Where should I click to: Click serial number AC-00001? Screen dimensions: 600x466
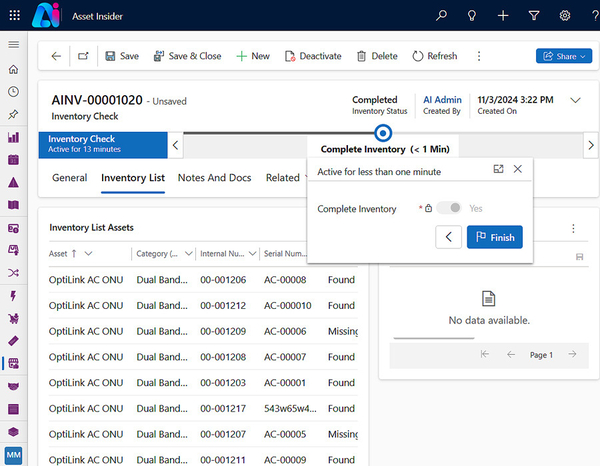[x=285, y=383]
